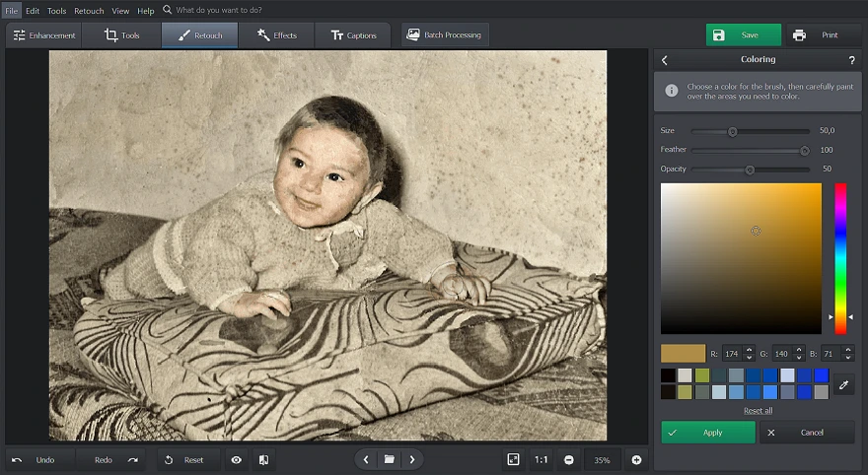The width and height of the screenshot is (868, 475).
Task: Open the Edit menu
Action: [33, 11]
